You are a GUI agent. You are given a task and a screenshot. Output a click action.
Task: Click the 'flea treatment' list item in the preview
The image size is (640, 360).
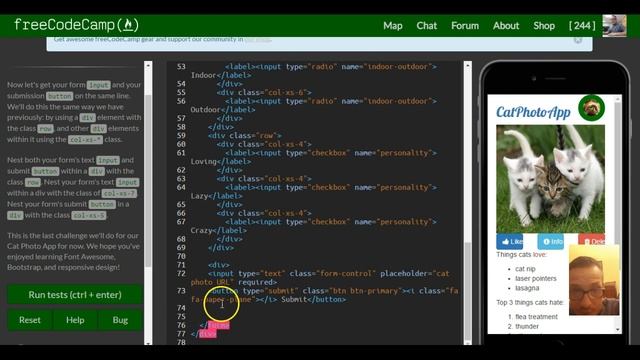[536, 316]
